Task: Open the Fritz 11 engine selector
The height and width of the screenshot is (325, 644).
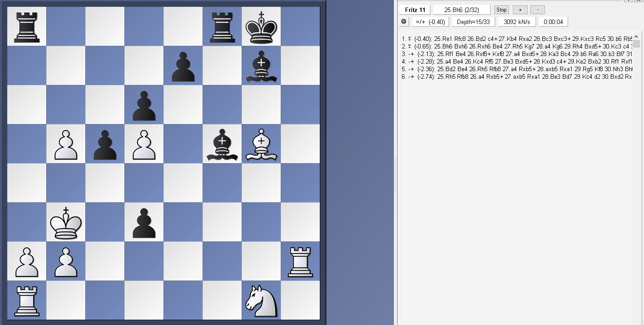Action: pos(415,10)
